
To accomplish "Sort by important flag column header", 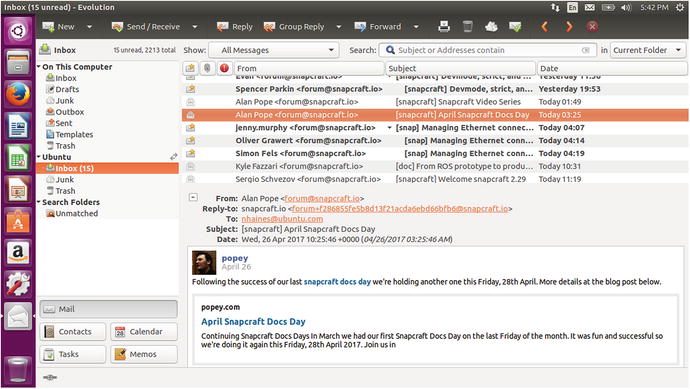I will 224,68.
